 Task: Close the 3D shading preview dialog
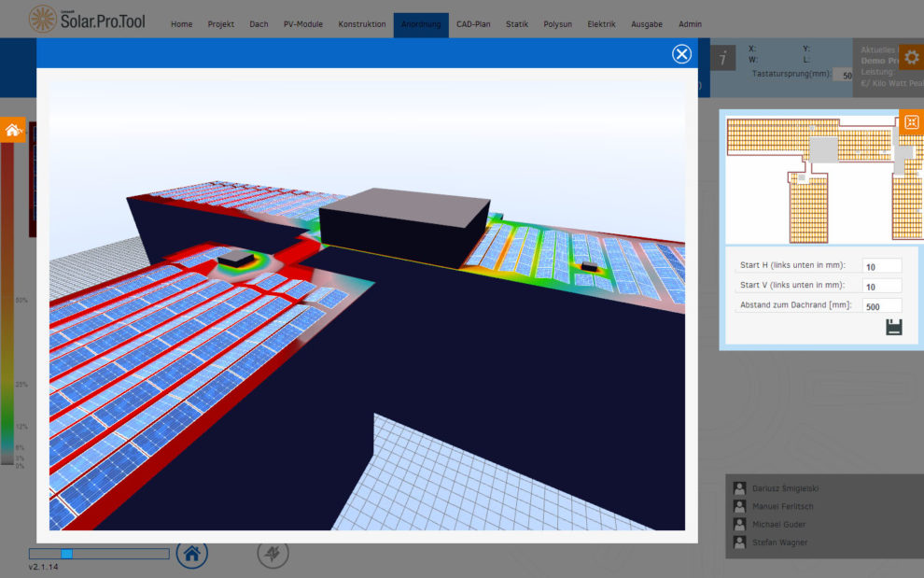click(x=681, y=54)
